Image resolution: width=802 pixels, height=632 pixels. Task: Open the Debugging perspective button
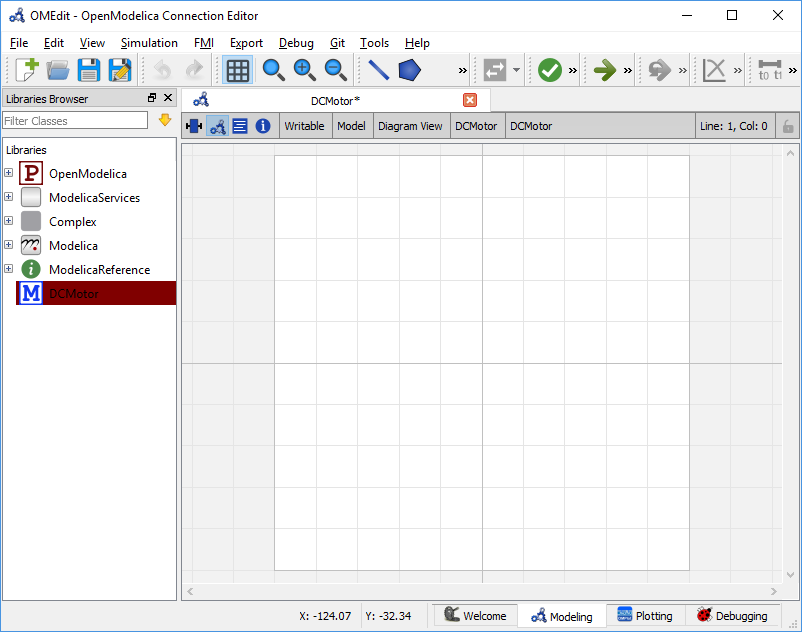click(x=732, y=616)
